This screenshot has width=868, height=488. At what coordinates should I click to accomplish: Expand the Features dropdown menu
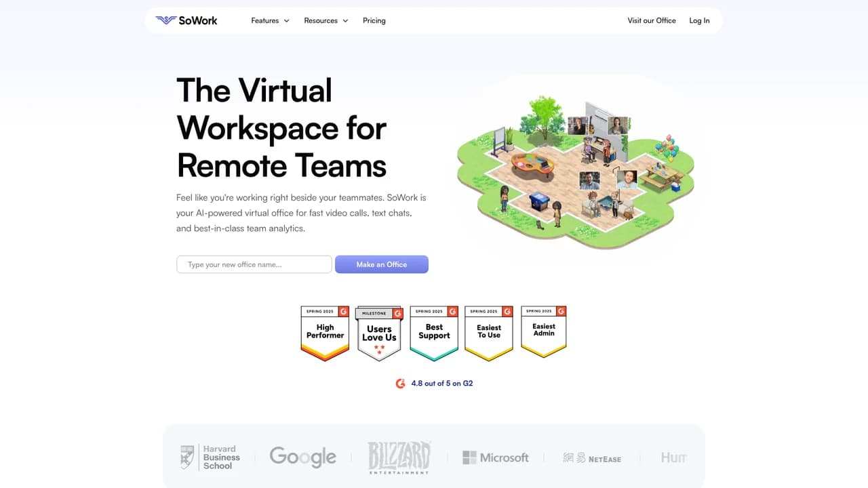click(x=270, y=20)
